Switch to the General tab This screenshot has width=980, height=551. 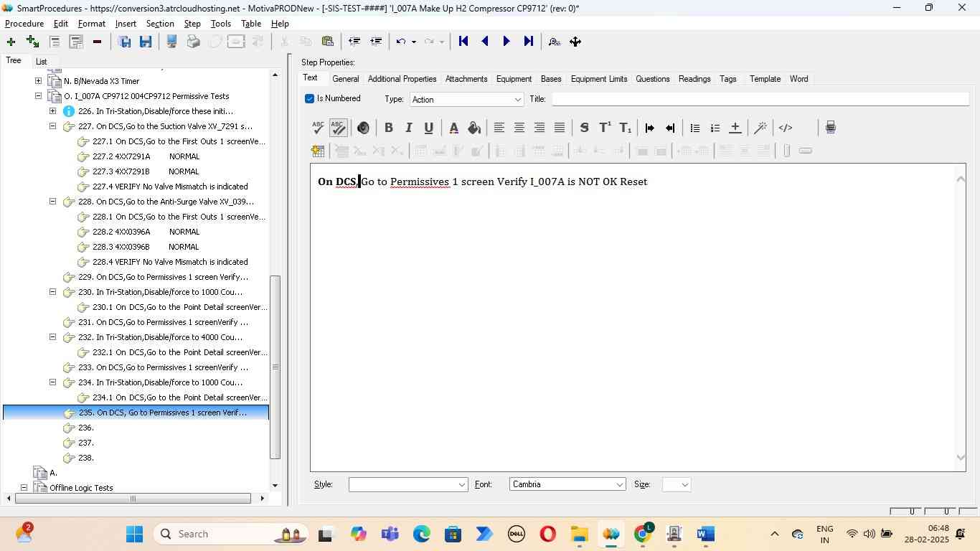[x=346, y=79]
